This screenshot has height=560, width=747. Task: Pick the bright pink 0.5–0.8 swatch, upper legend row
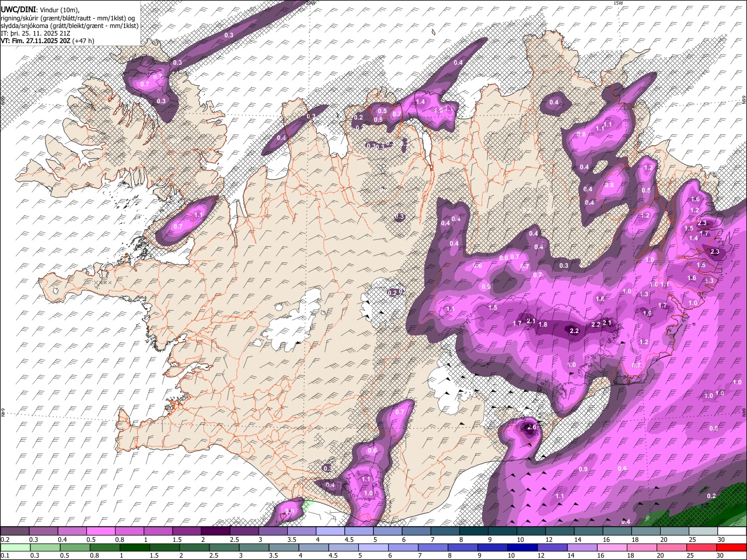(102, 531)
